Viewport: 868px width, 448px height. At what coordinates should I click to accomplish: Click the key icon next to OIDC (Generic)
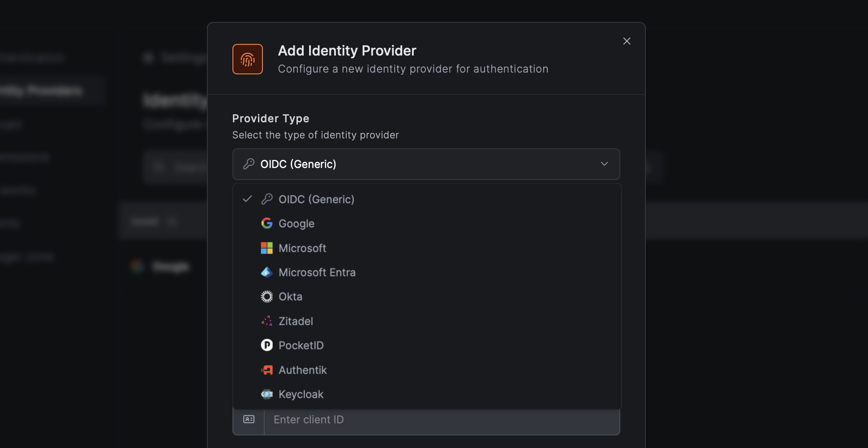click(248, 164)
